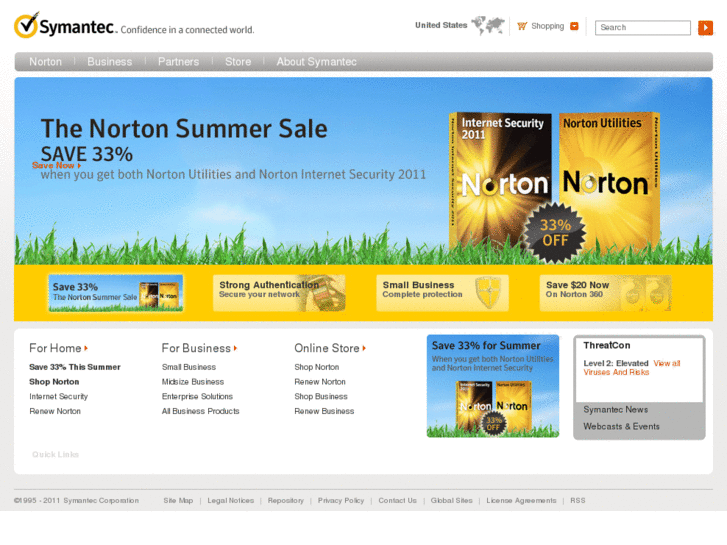
Task: Open All Business Products link
Action: (200, 411)
